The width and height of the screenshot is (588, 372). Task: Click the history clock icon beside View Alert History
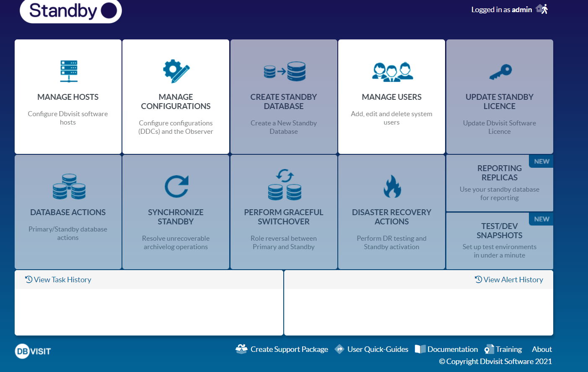478,279
